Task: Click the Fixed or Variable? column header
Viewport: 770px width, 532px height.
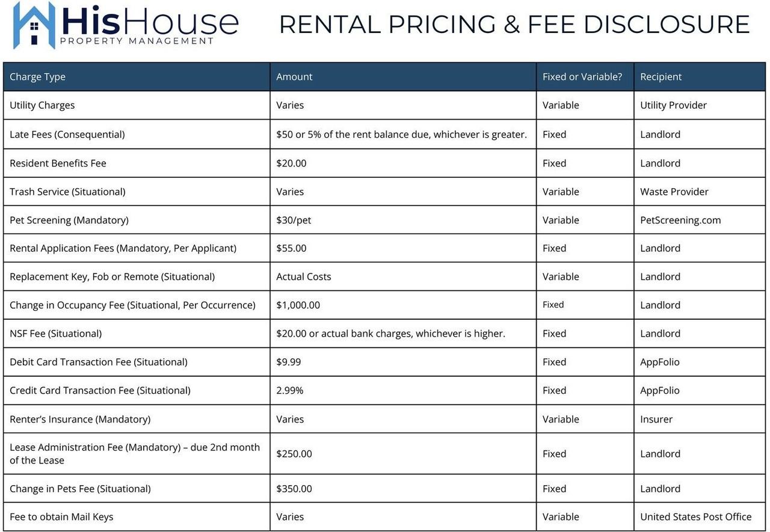Action: [582, 77]
